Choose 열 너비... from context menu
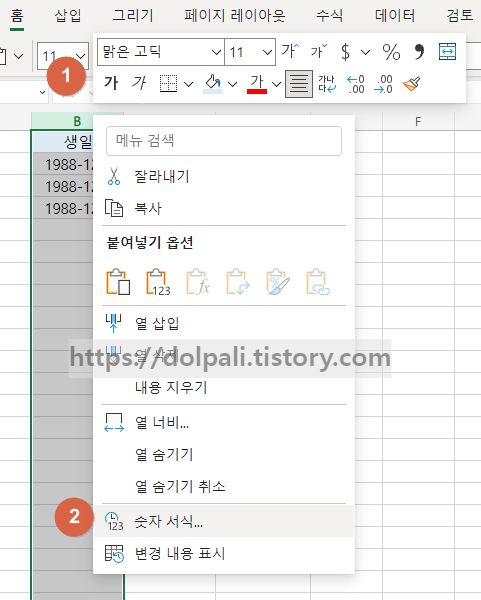Screen dimensions: 481x600 (x=224, y=422)
